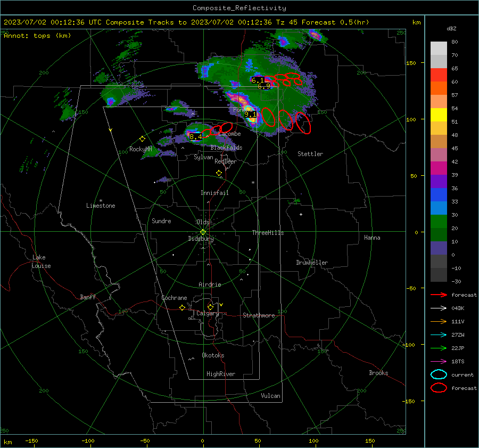Image resolution: width=479 pixels, height=448 pixels.
Task: Click the 6.1 storm top label
Action: pos(258,80)
